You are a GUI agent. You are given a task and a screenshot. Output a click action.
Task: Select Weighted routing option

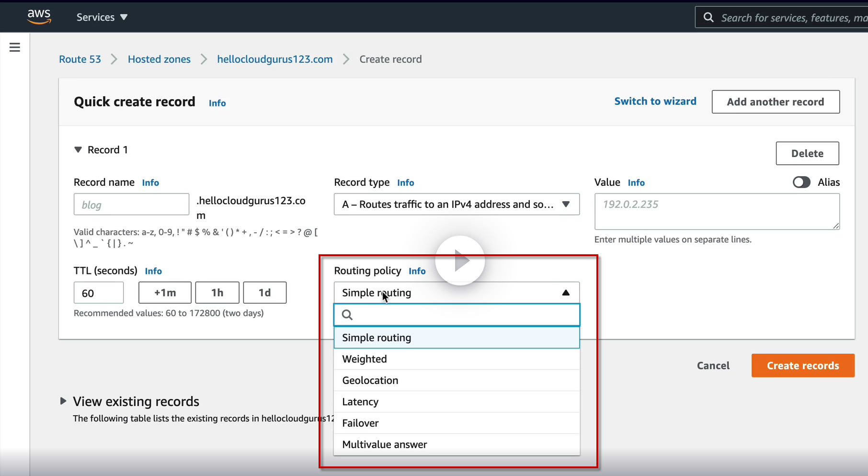[x=457, y=359]
